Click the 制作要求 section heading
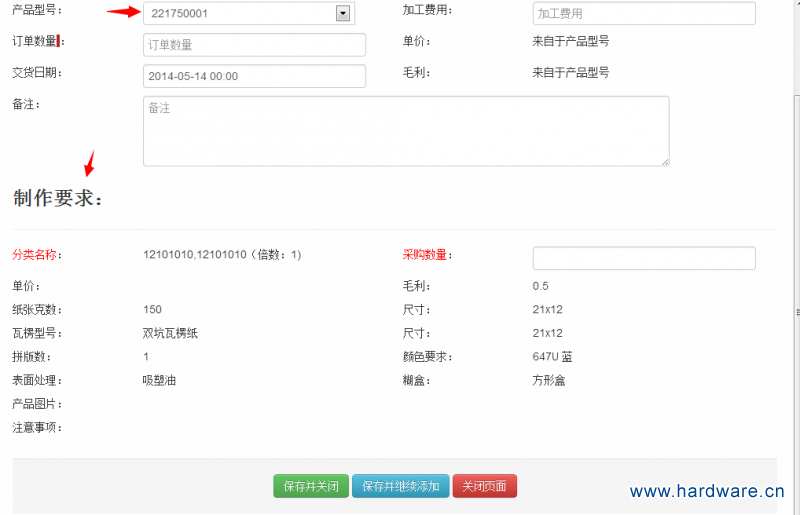 click(57, 198)
